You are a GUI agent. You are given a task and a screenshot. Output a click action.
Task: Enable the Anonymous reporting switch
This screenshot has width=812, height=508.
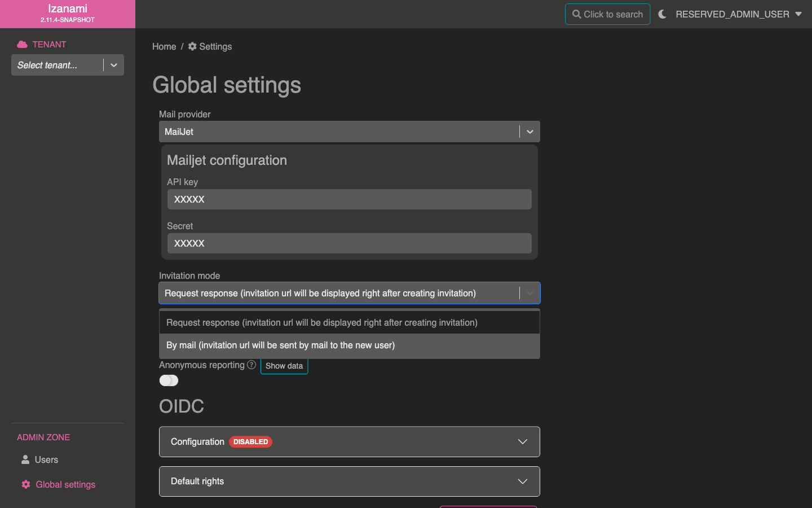(x=169, y=380)
